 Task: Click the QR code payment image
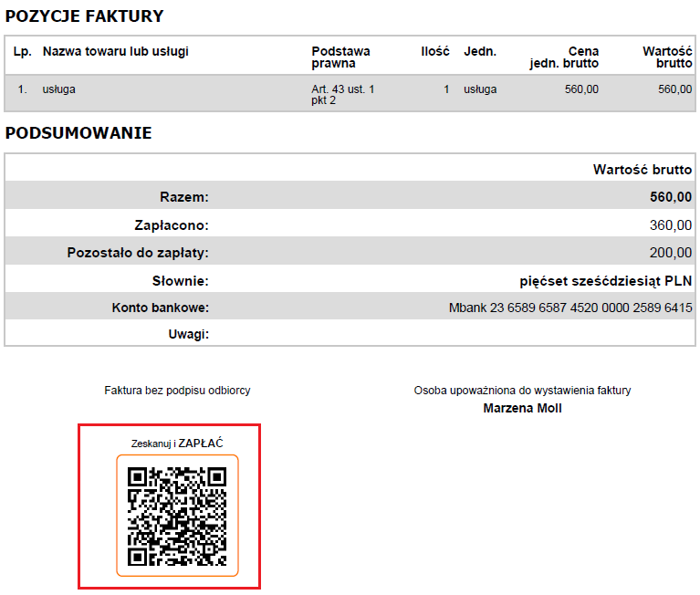click(x=177, y=517)
